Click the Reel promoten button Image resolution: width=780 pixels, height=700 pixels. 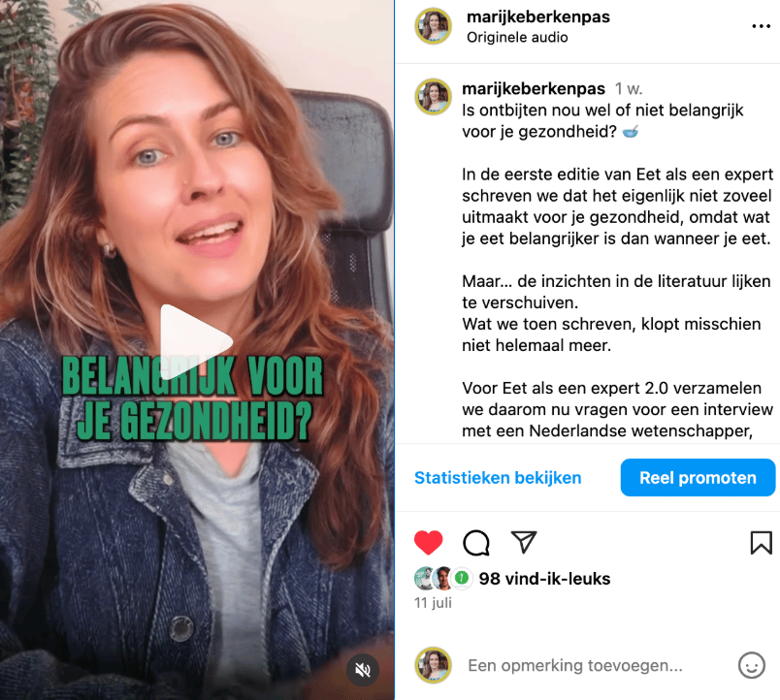(x=698, y=478)
